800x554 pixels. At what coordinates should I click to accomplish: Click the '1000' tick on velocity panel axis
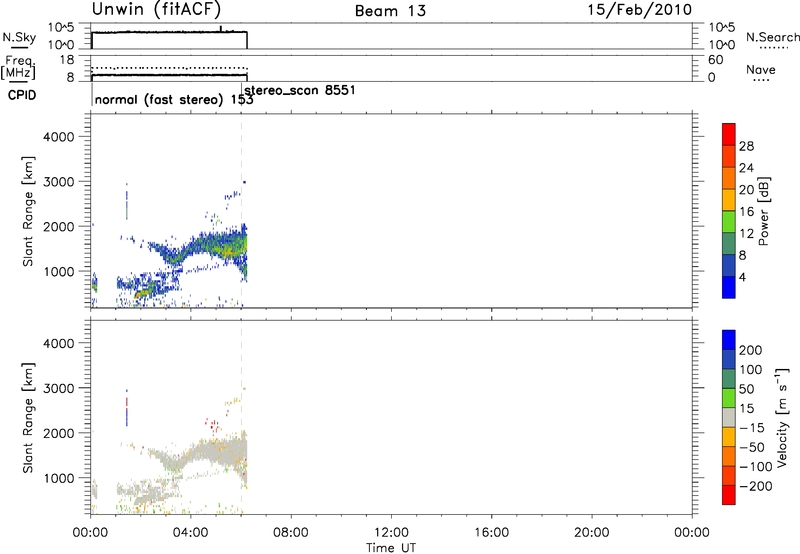pyautogui.click(x=59, y=478)
